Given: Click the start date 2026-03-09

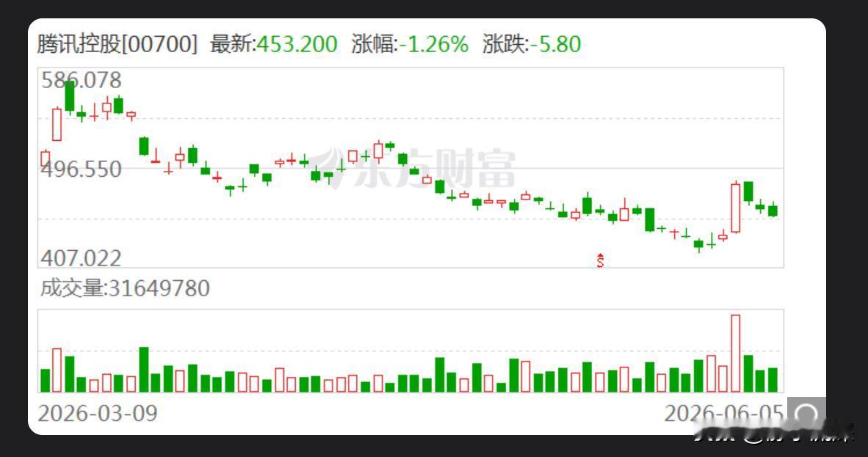Looking at the screenshot, I should [98, 413].
